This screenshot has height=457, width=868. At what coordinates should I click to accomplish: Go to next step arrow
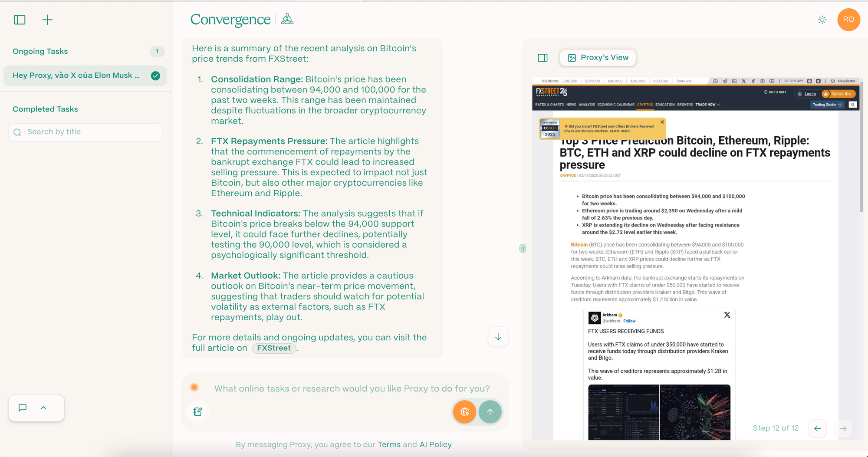point(843,428)
